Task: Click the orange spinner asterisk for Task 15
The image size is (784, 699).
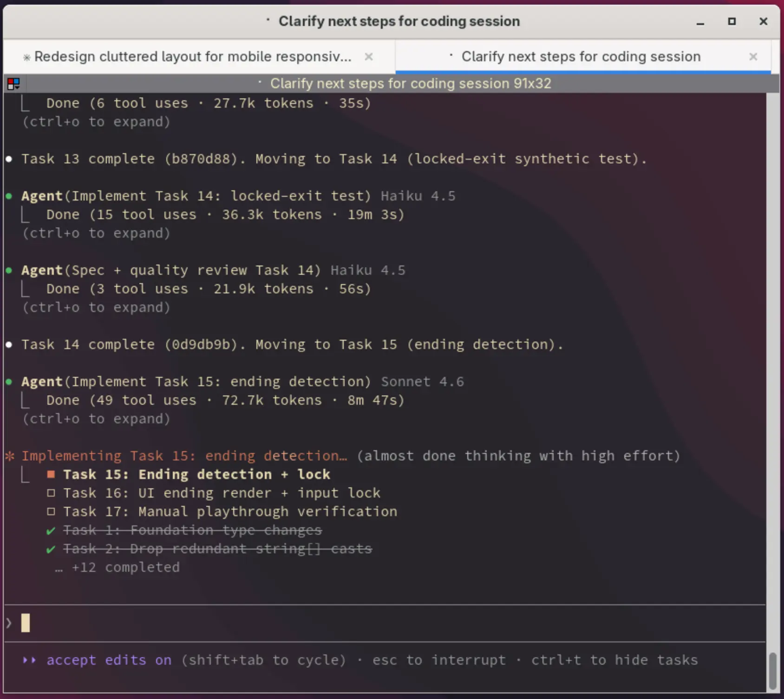Action: 10,456
